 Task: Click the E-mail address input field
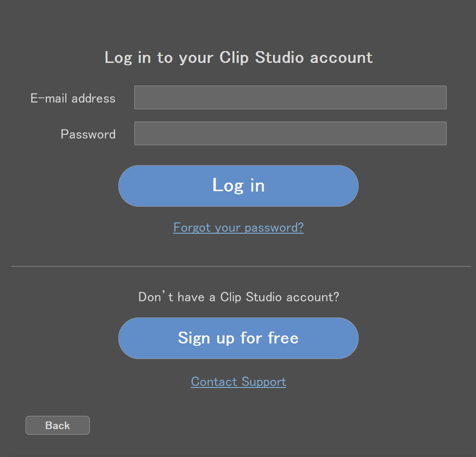coord(290,97)
